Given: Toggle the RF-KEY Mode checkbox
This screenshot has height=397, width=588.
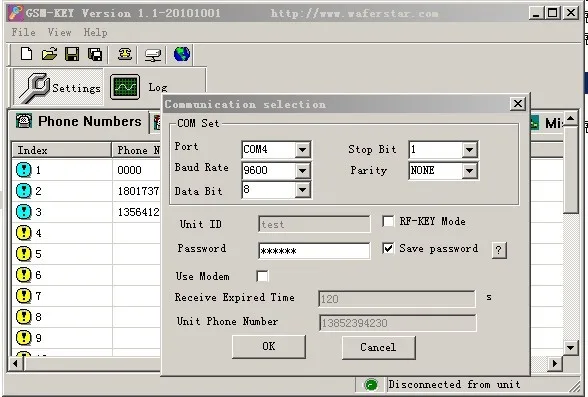Looking at the screenshot, I should tap(388, 221).
